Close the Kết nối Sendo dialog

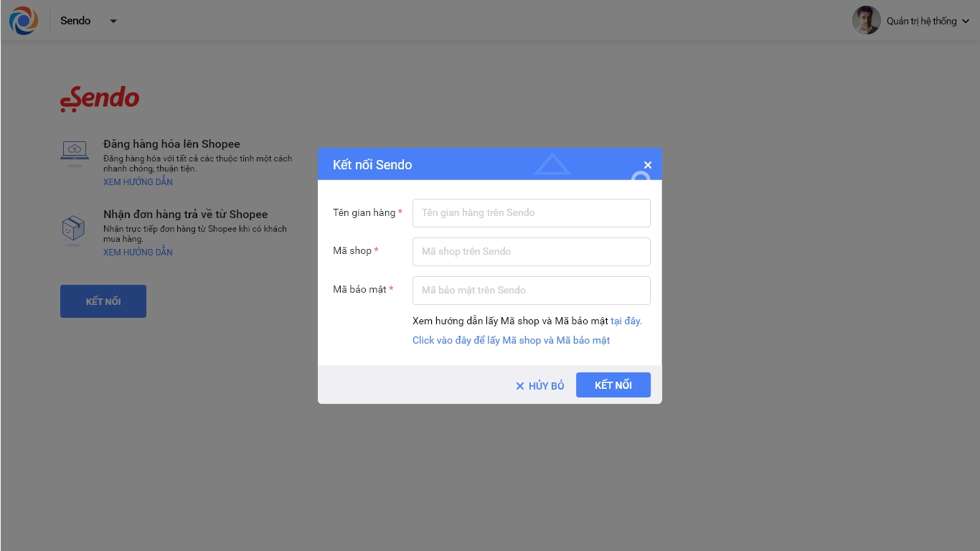click(x=648, y=165)
